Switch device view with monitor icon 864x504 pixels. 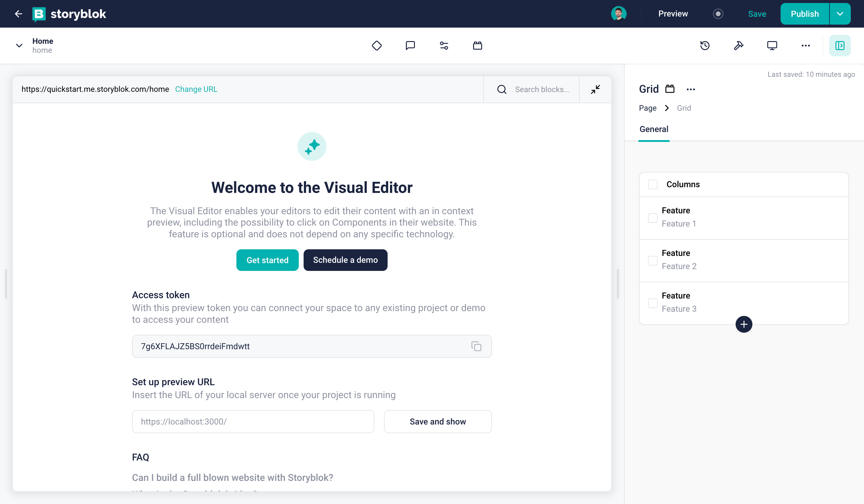point(772,46)
